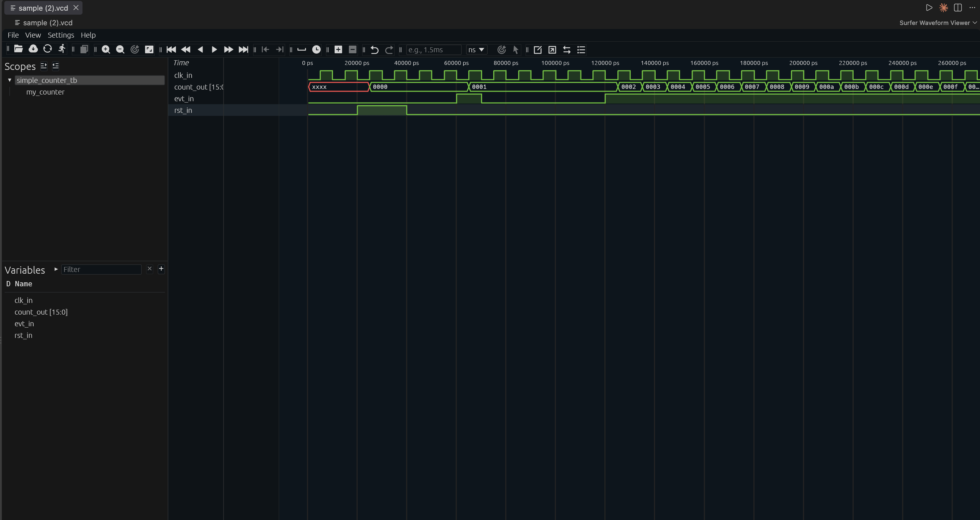Select count_out [15:0] in Variables list
The image size is (980, 520).
click(x=41, y=312)
